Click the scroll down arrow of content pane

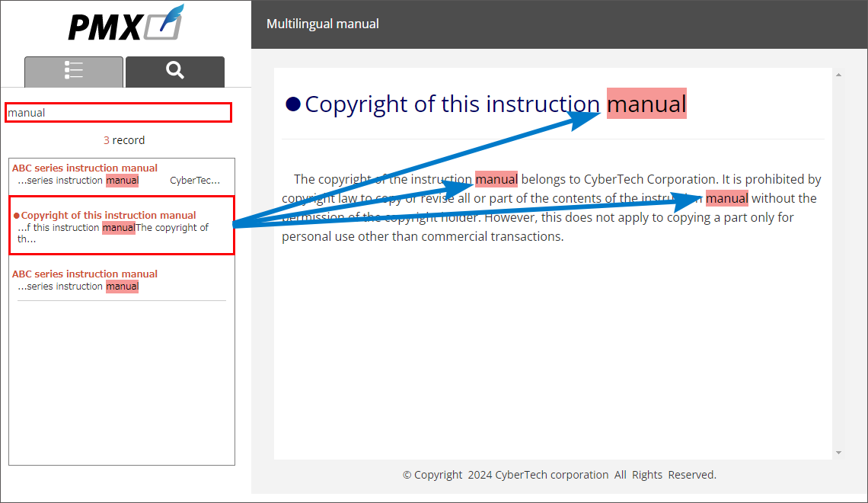click(x=838, y=453)
